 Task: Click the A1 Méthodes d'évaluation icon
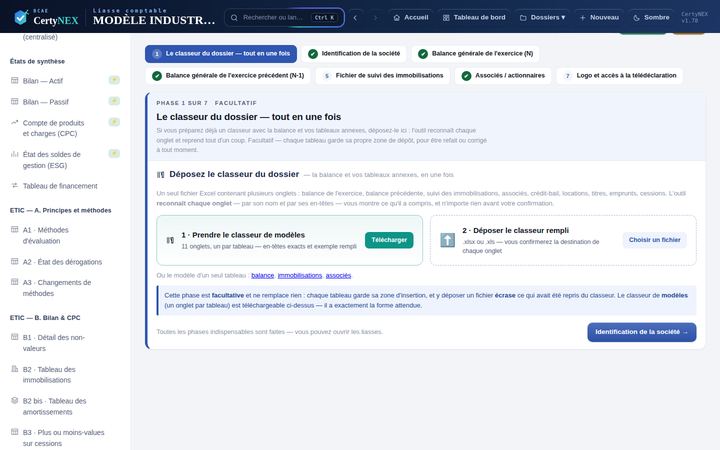tap(15, 230)
